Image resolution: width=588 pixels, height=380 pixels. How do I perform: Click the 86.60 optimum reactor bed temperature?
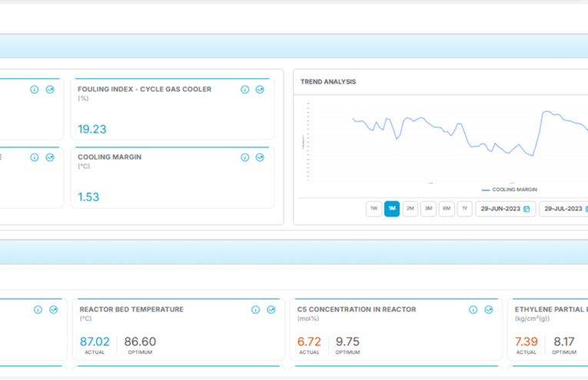[140, 342]
